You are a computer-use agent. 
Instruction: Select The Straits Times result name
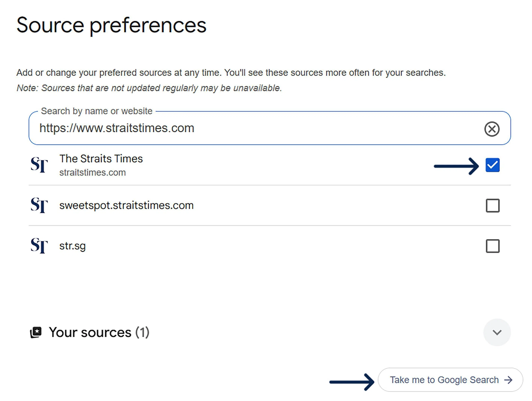tap(101, 159)
